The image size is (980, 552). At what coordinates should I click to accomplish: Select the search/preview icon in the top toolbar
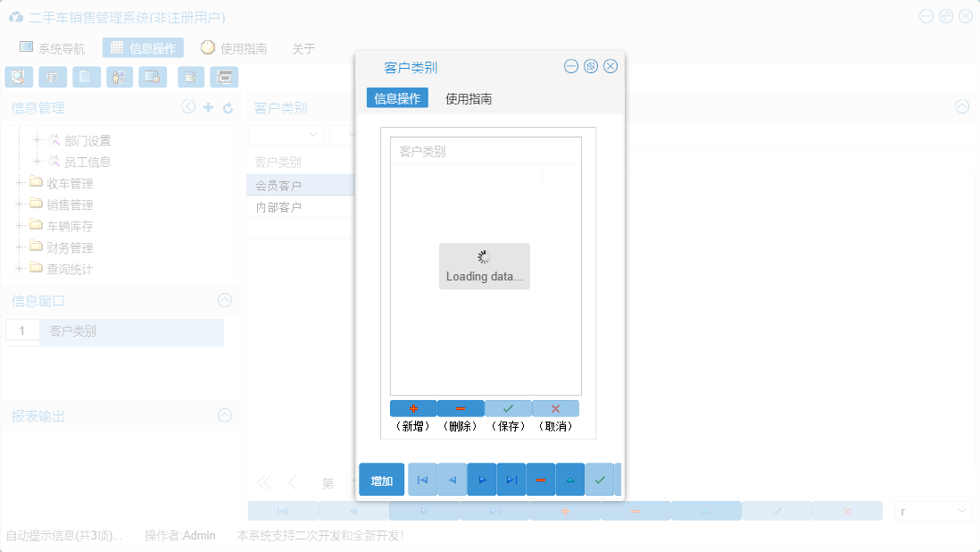coord(18,77)
